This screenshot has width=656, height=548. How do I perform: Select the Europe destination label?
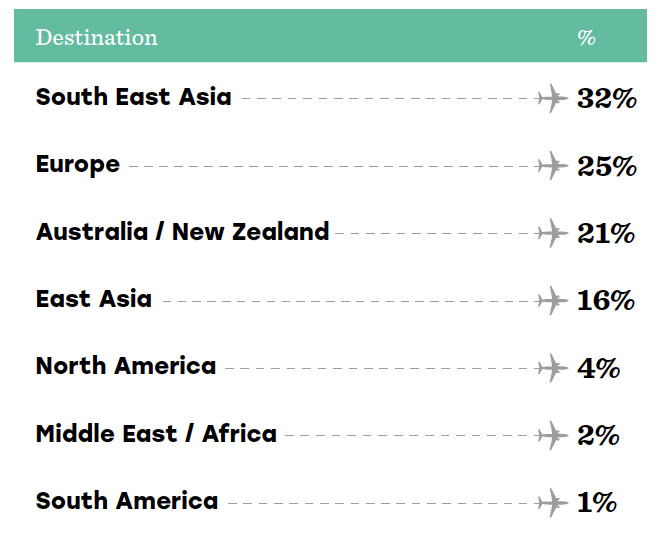tap(78, 164)
